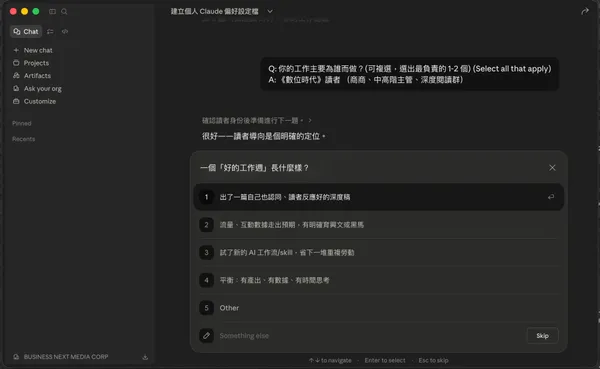Open Customize in sidebar
Screen dimensions: 600x369
[x=40, y=101]
